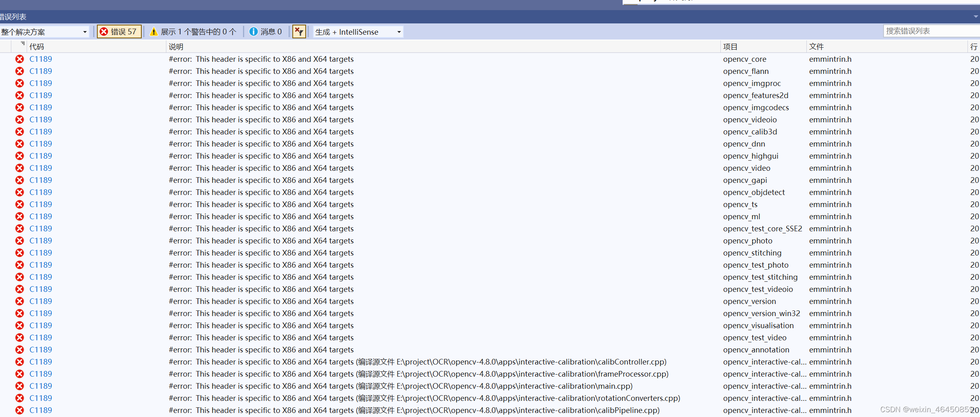Click the warning triangle icon in the toolbar
This screenshot has height=417, width=980.
tap(153, 31)
